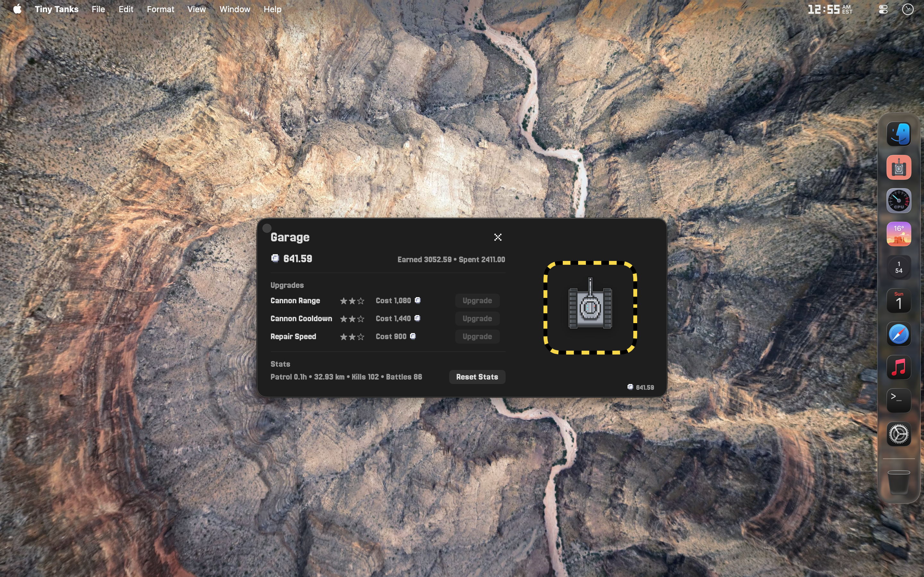This screenshot has height=577, width=924.
Task: Open the Window menu
Action: click(235, 9)
